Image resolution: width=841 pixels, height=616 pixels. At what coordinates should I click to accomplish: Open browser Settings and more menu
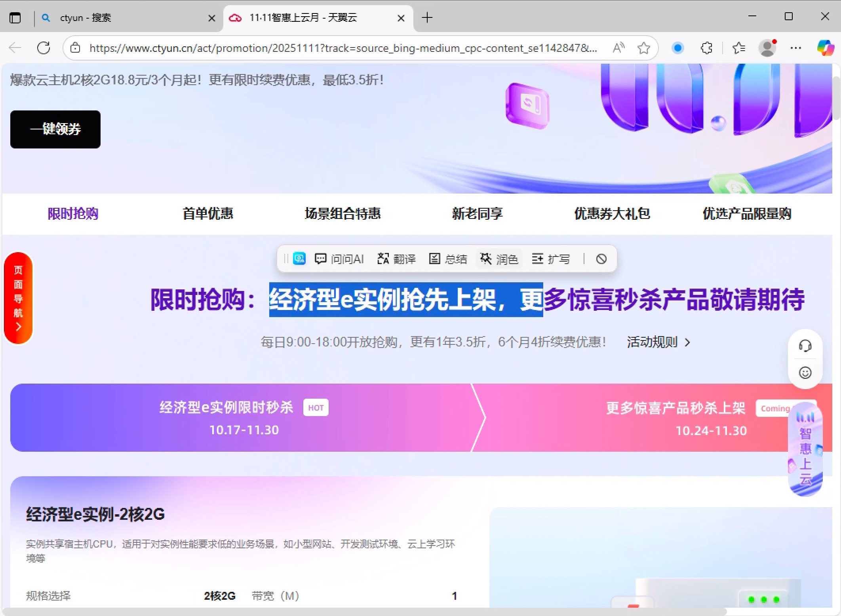[795, 48]
